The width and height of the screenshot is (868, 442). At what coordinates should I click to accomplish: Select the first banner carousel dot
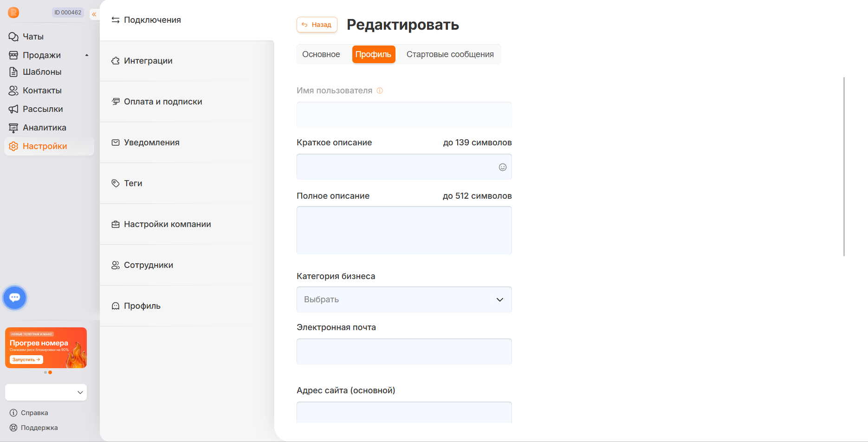[45, 372]
